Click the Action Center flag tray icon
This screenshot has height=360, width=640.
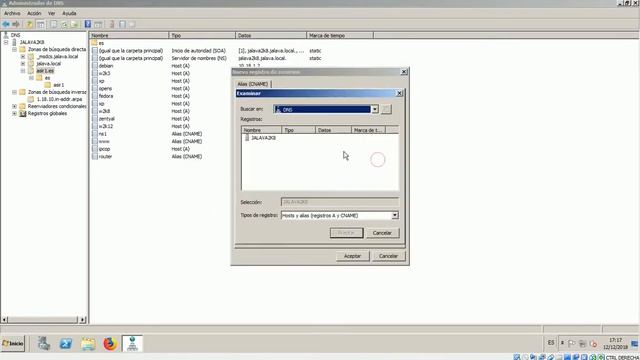click(x=572, y=344)
